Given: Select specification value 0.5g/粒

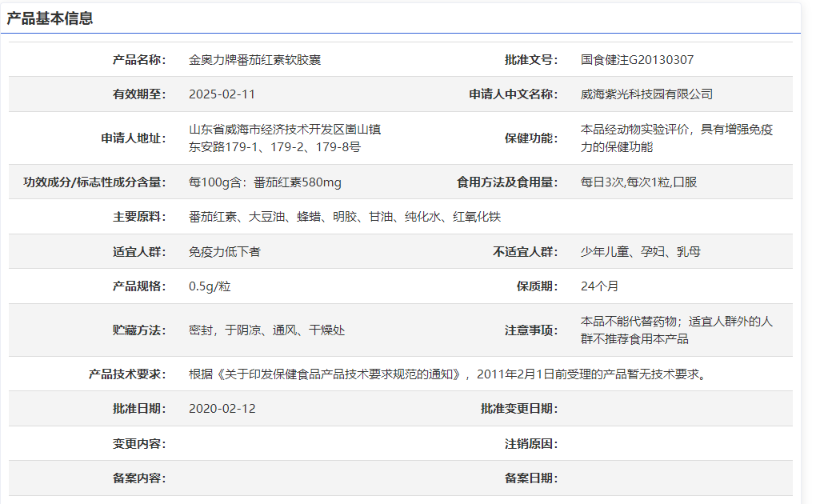Looking at the screenshot, I should click(210, 286).
